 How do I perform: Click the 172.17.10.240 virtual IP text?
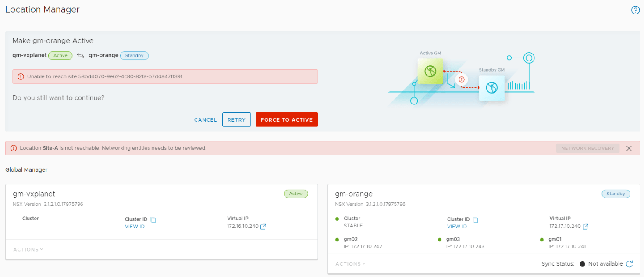[x=565, y=227]
